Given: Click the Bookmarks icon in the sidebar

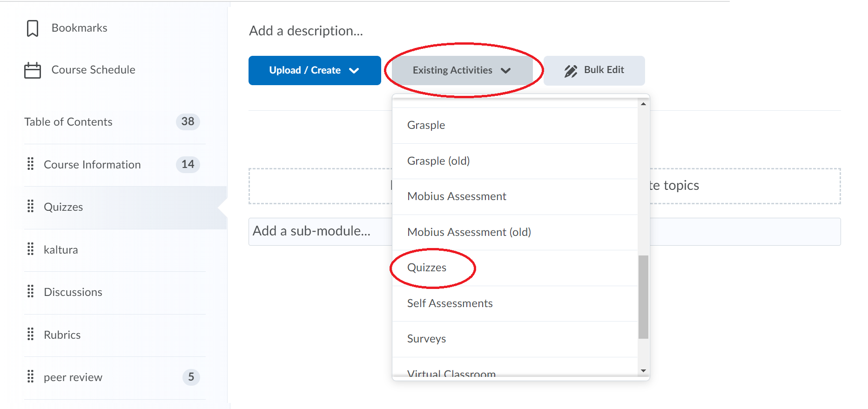Looking at the screenshot, I should (x=32, y=27).
